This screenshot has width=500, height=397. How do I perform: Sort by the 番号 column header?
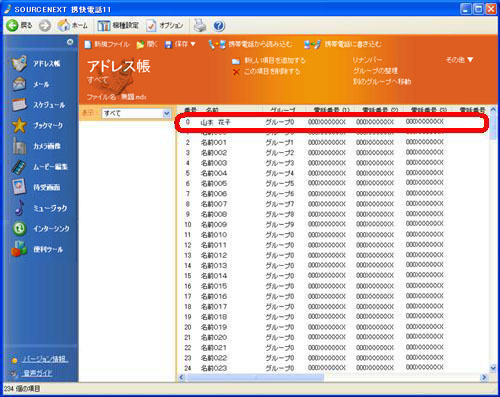click(190, 110)
